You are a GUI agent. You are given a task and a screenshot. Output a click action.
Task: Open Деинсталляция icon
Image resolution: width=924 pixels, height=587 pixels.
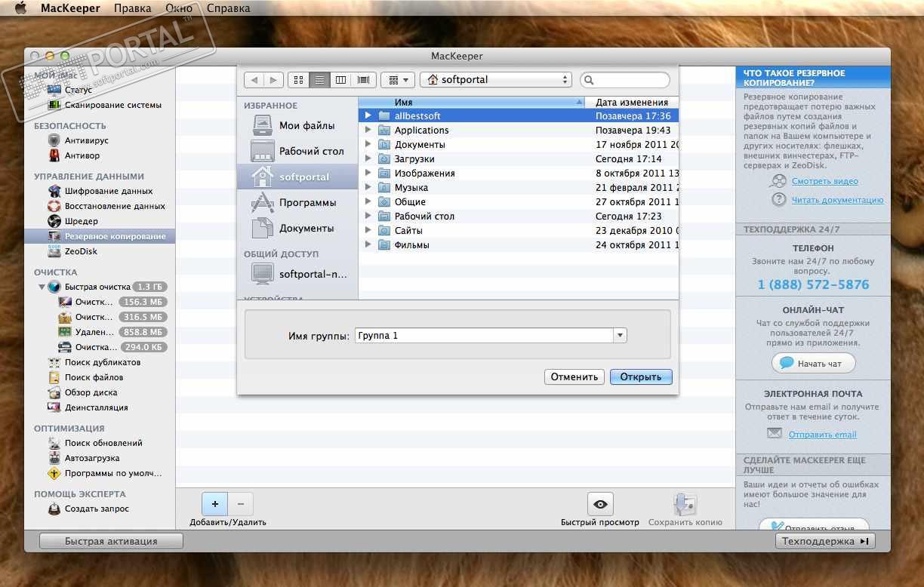click(54, 407)
